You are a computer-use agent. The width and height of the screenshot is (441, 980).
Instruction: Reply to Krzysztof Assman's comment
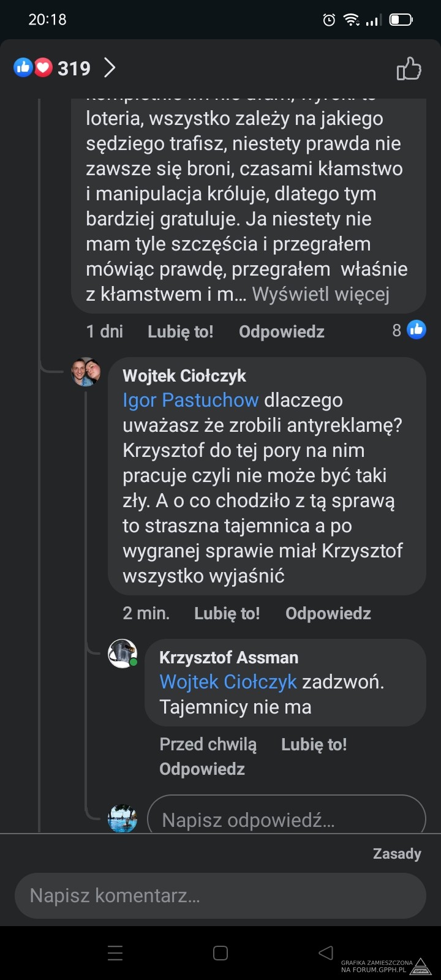click(202, 769)
